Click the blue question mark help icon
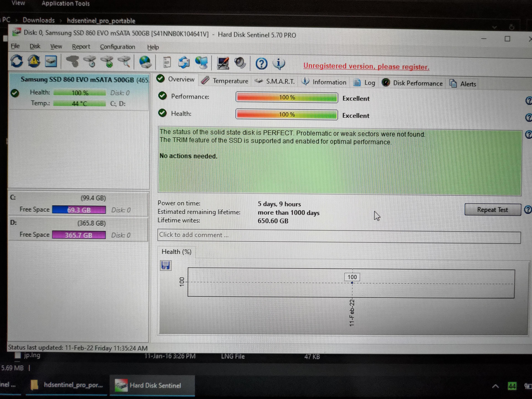This screenshot has width=532, height=399. click(x=261, y=64)
